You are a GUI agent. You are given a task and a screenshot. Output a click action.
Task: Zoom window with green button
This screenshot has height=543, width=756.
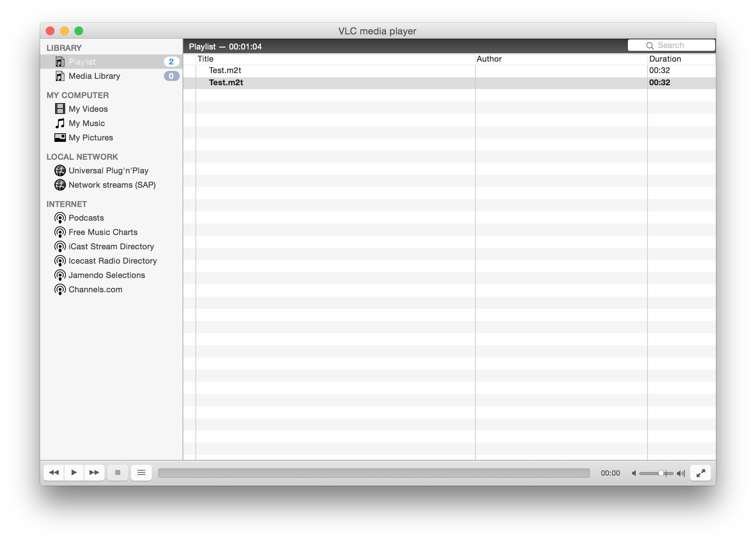[79, 31]
